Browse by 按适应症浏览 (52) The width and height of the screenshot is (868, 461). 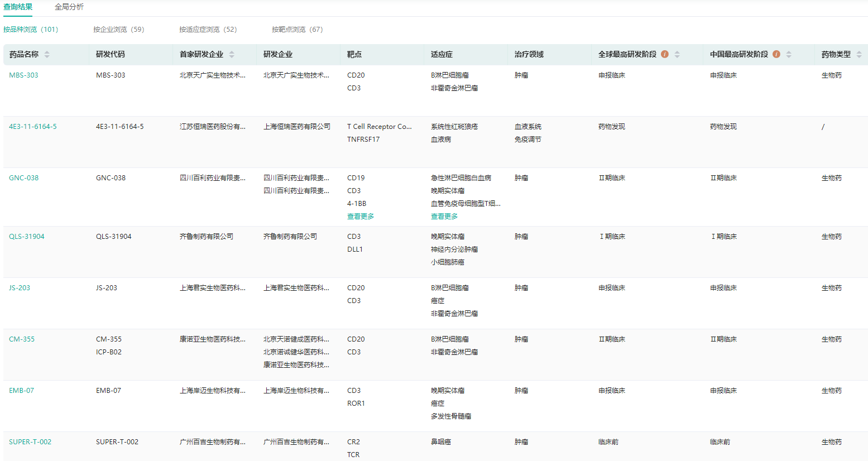click(208, 30)
